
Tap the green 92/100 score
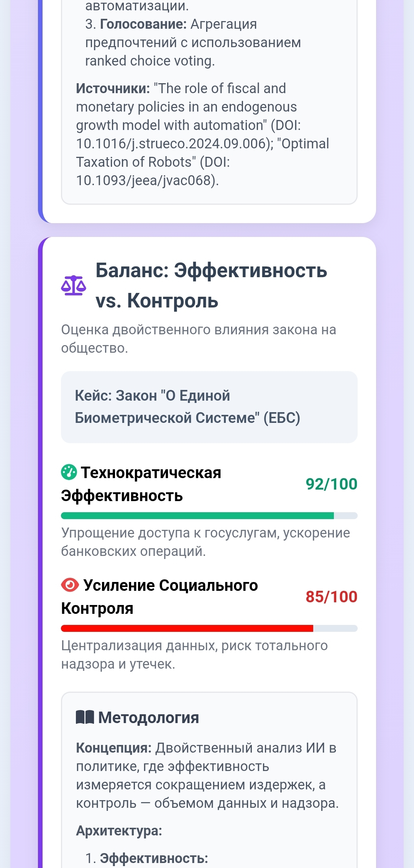[331, 484]
